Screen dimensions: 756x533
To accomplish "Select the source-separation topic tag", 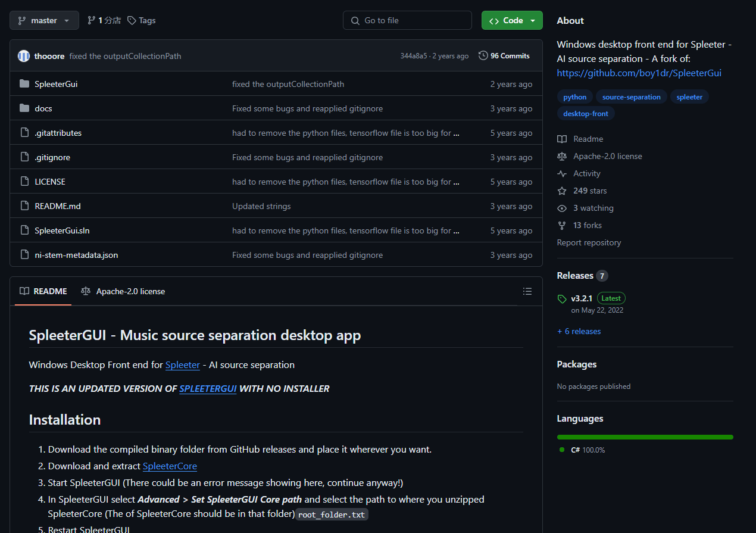I will 632,97.
